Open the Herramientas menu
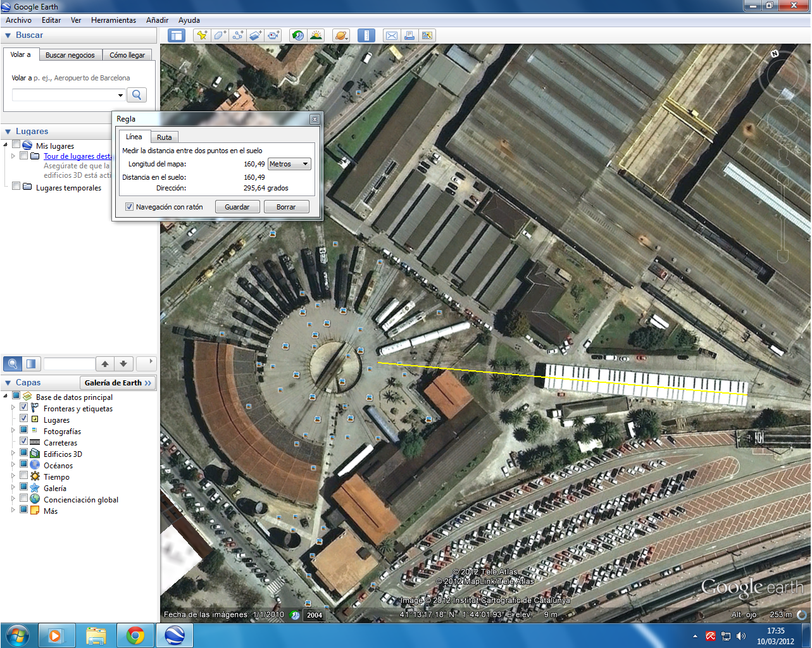Screen dimensions: 812x648 [x=113, y=20]
